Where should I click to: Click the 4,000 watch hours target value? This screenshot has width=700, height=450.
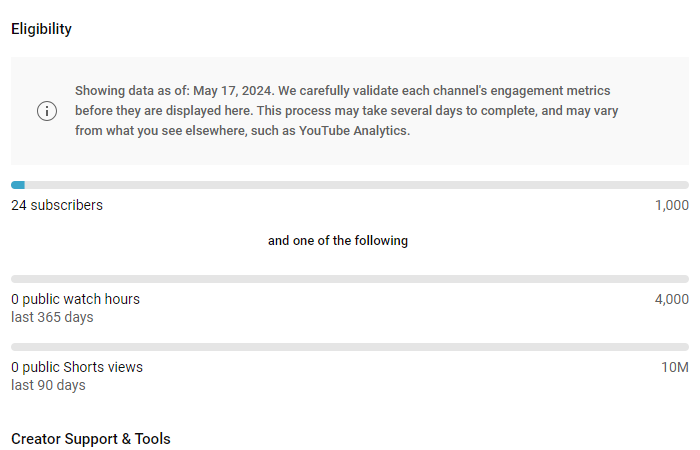[671, 299]
